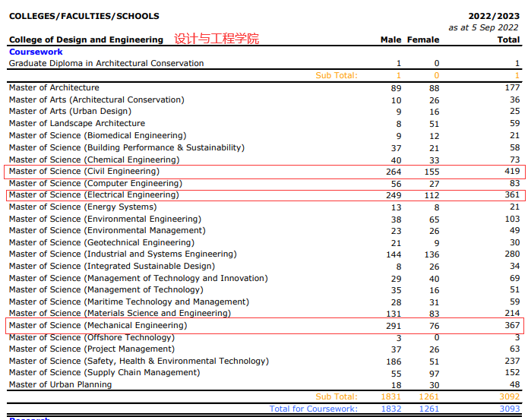Click the College of Design and Engineering title
The height and width of the screenshot is (420, 528).
click(x=86, y=39)
